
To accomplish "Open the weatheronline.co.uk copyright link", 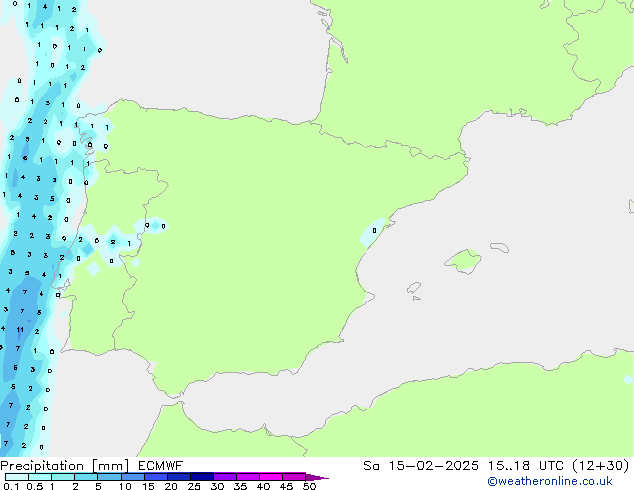I will tap(550, 481).
